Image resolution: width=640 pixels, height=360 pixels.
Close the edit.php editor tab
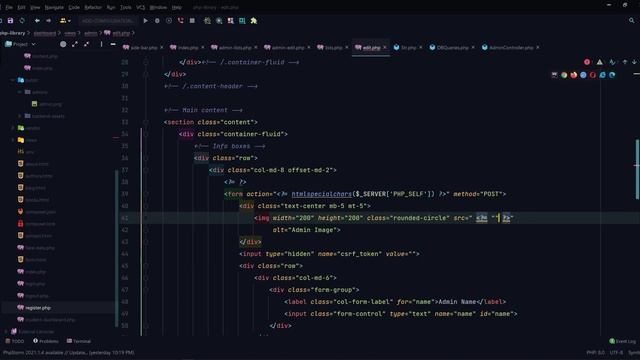(x=384, y=48)
